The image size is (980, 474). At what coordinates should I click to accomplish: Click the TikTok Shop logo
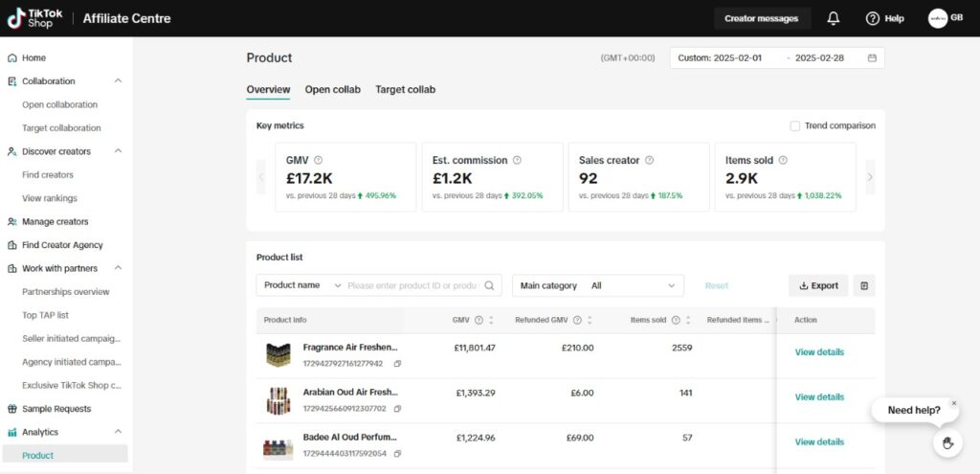point(35,18)
